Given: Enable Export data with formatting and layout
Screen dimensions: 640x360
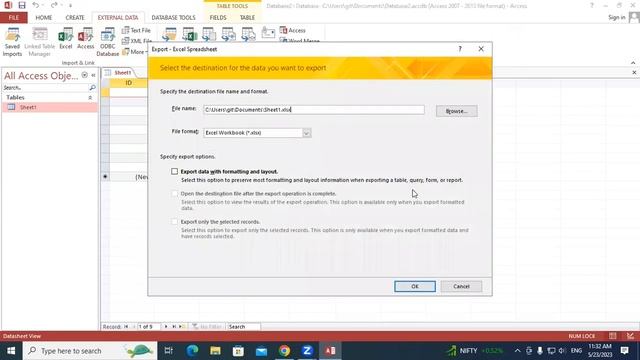Looking at the screenshot, I should (x=175, y=171).
